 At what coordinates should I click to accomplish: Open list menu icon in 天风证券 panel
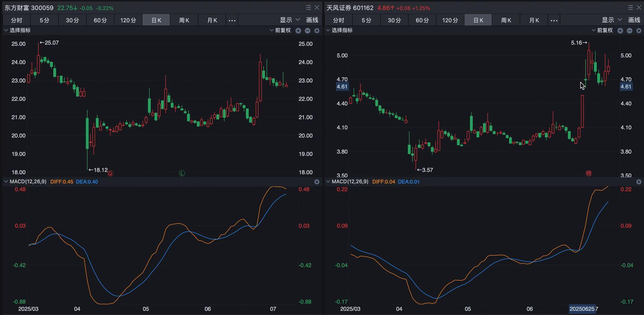[x=630, y=7]
